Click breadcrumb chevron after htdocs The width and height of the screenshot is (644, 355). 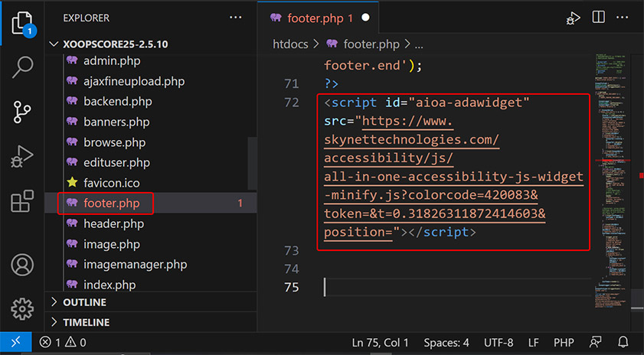click(316, 44)
